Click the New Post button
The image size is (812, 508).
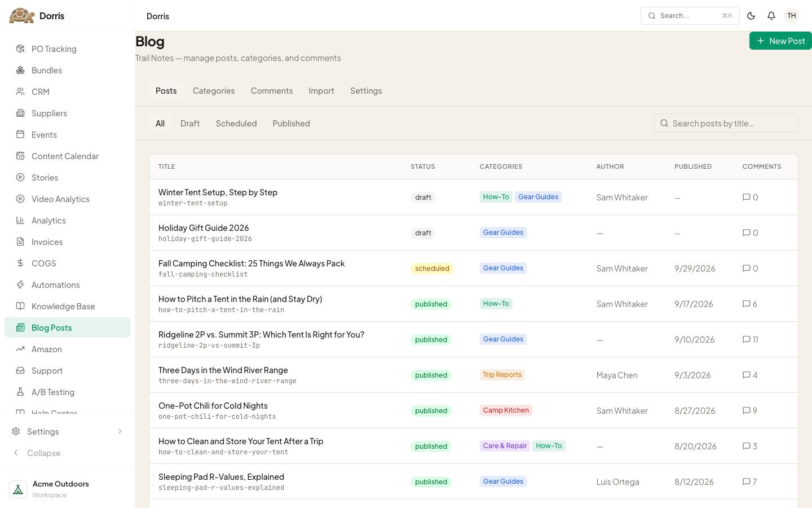(x=780, y=41)
